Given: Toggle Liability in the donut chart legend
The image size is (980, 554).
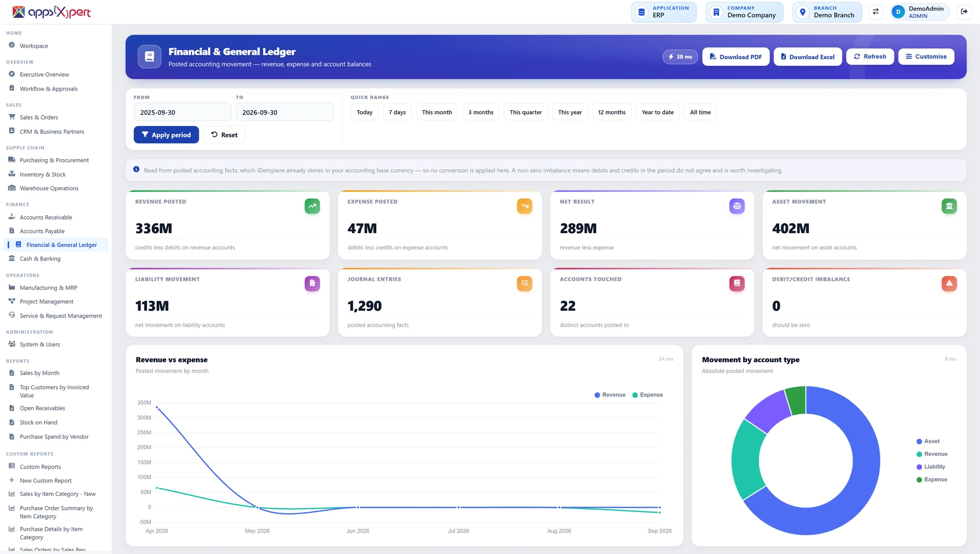Looking at the screenshot, I should pos(931,467).
